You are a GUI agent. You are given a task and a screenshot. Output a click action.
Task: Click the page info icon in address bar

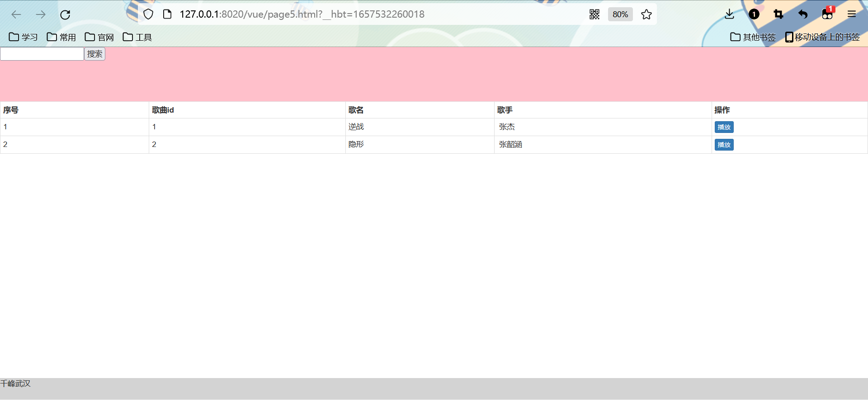167,14
